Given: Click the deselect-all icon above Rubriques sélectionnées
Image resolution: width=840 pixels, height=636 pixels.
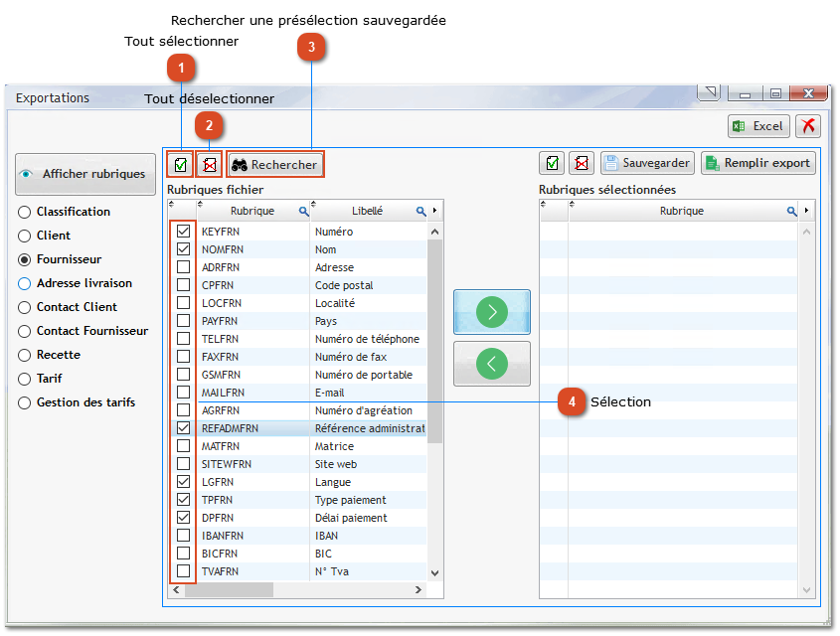Looking at the screenshot, I should click(582, 163).
